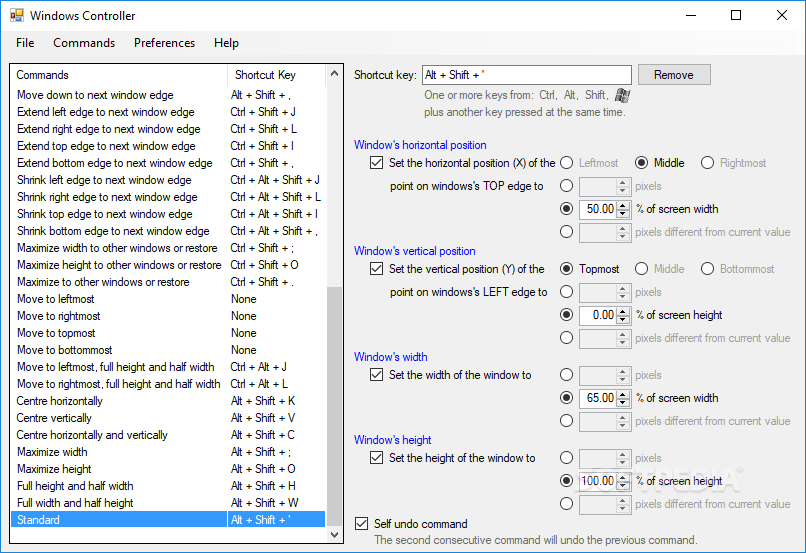Open the Help menu

tap(226, 43)
